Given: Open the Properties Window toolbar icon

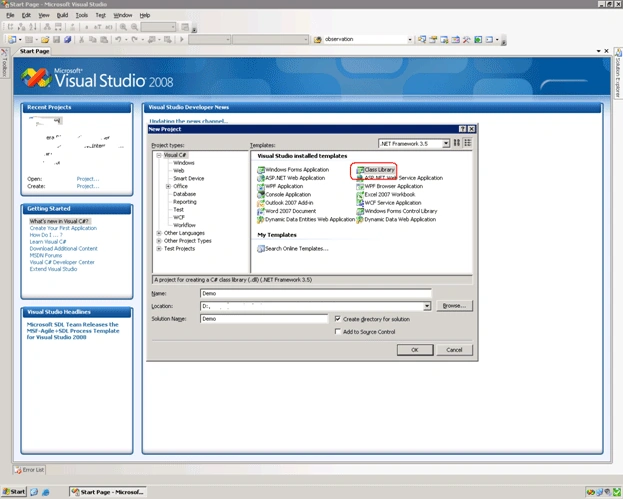Looking at the screenshot, I should 433,39.
